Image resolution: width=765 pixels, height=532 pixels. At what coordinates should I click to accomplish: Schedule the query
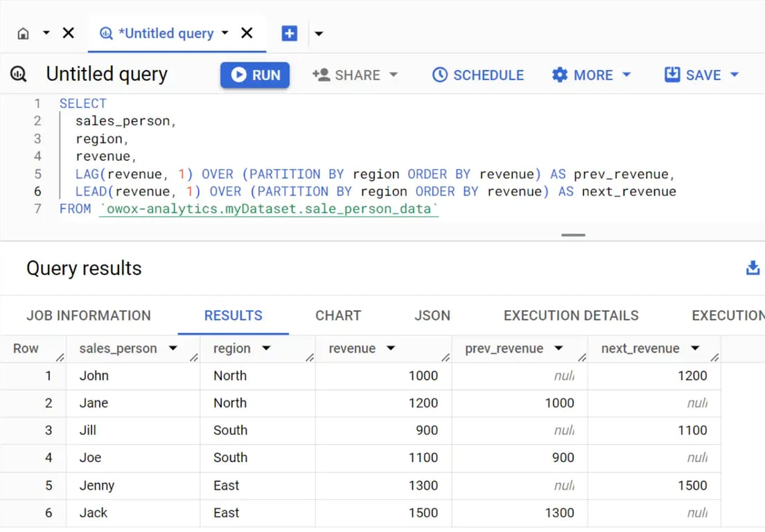478,75
